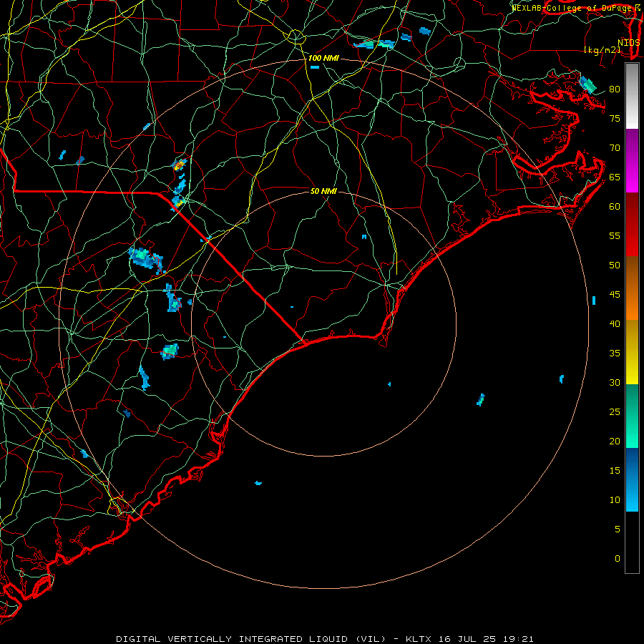Click the 70 value on VIL scale
The width and height of the screenshot is (644, 644).
[x=615, y=148]
